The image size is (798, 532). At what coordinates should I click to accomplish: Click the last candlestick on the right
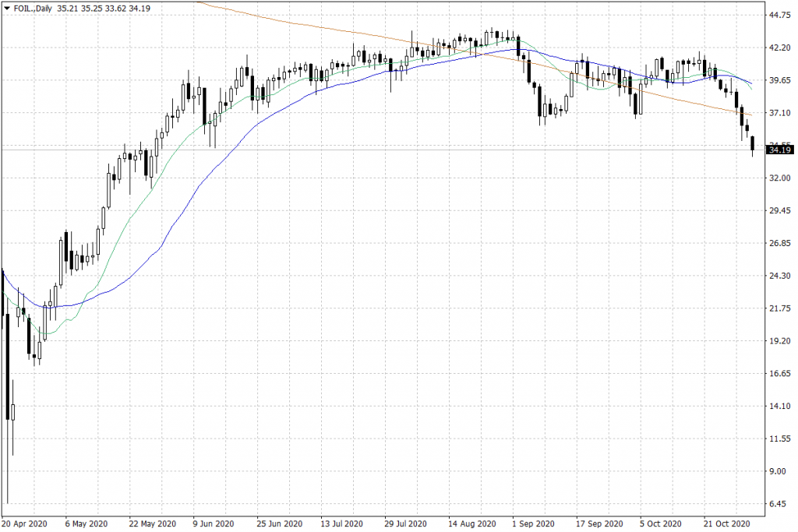(x=752, y=143)
